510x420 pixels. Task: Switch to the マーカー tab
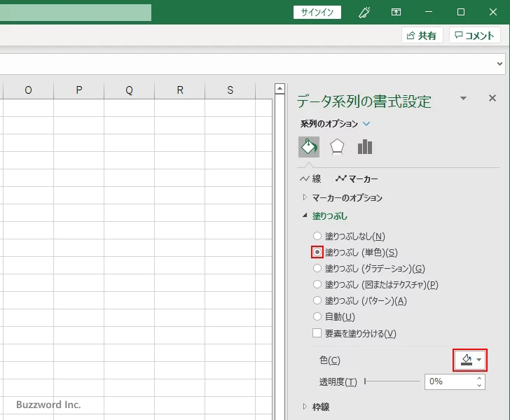(357, 179)
